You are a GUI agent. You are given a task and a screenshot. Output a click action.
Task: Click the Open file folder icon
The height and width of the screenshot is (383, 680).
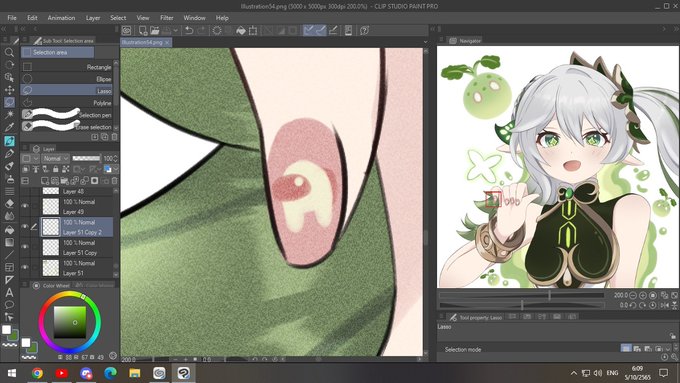[x=154, y=30]
